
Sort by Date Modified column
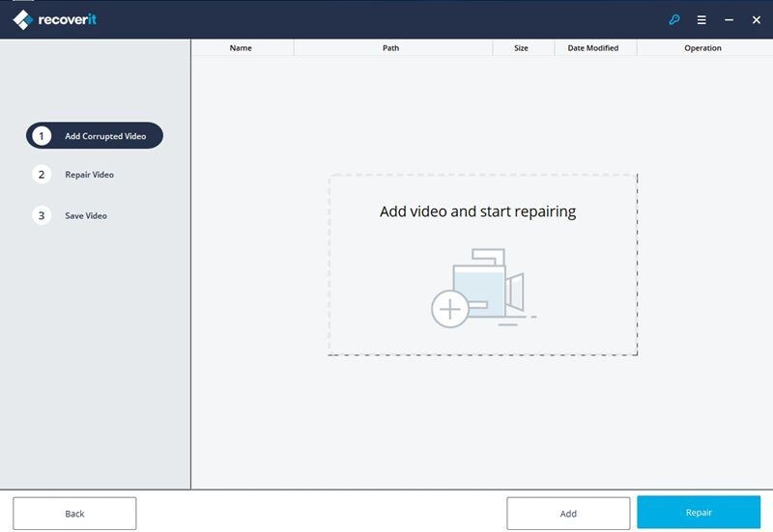tap(593, 47)
